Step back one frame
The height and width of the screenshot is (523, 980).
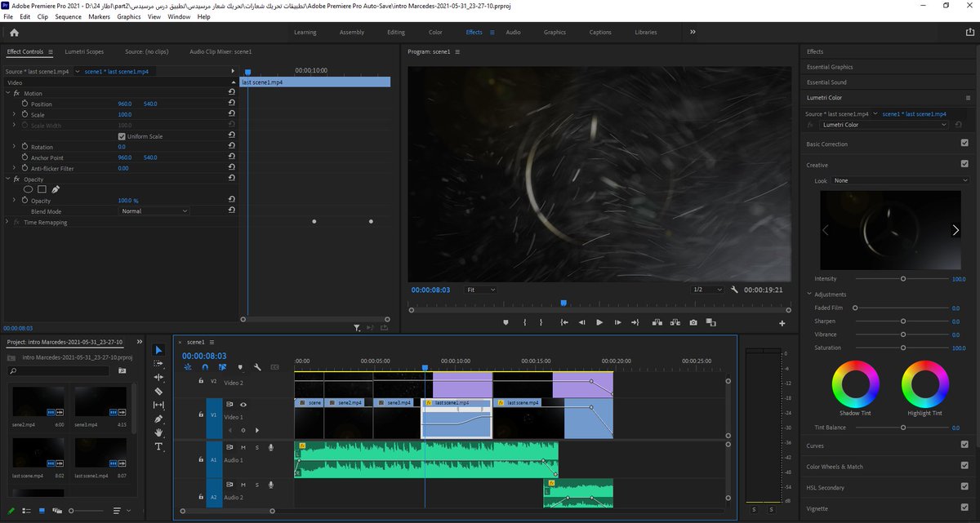click(x=581, y=322)
